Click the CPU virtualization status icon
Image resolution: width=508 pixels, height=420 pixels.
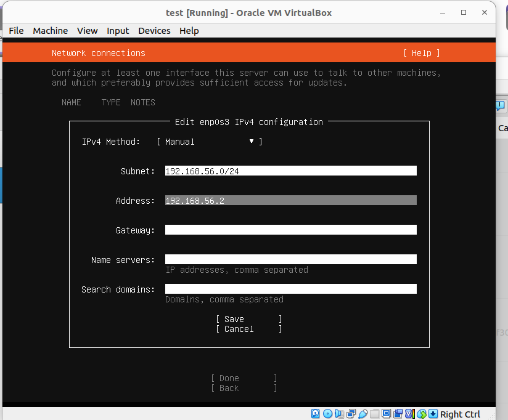click(x=410, y=413)
